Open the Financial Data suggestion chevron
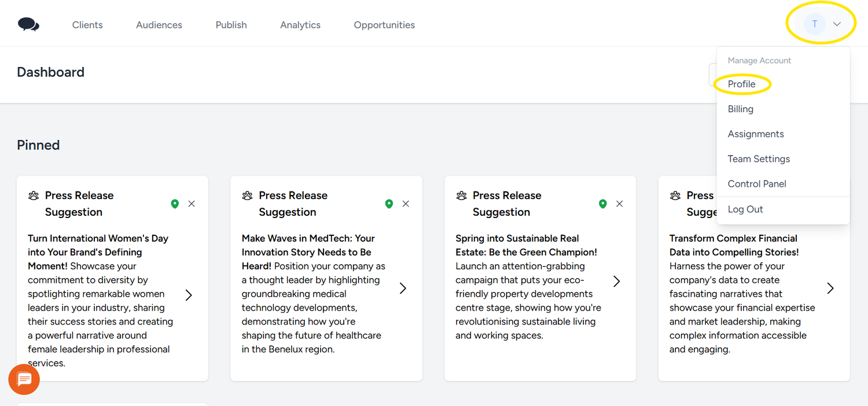The height and width of the screenshot is (406, 868). click(x=830, y=288)
